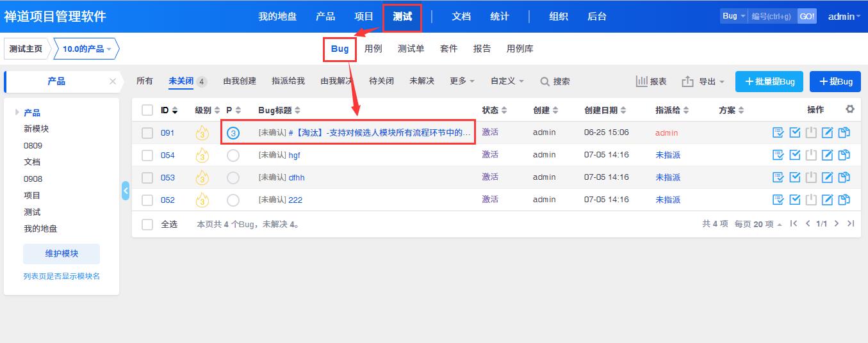This screenshot has height=343, width=868.
Task: Tick the checkbox for bug 091
Action: point(147,133)
